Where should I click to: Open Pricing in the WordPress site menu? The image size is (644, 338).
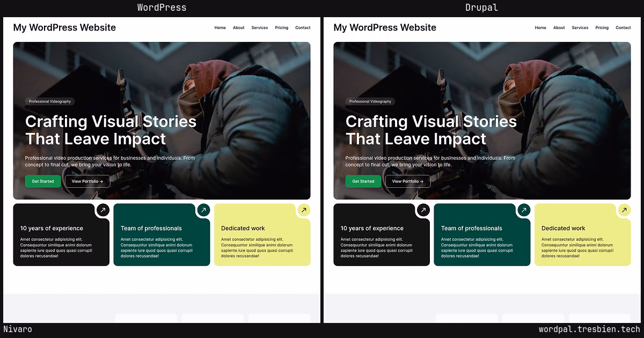282,28
